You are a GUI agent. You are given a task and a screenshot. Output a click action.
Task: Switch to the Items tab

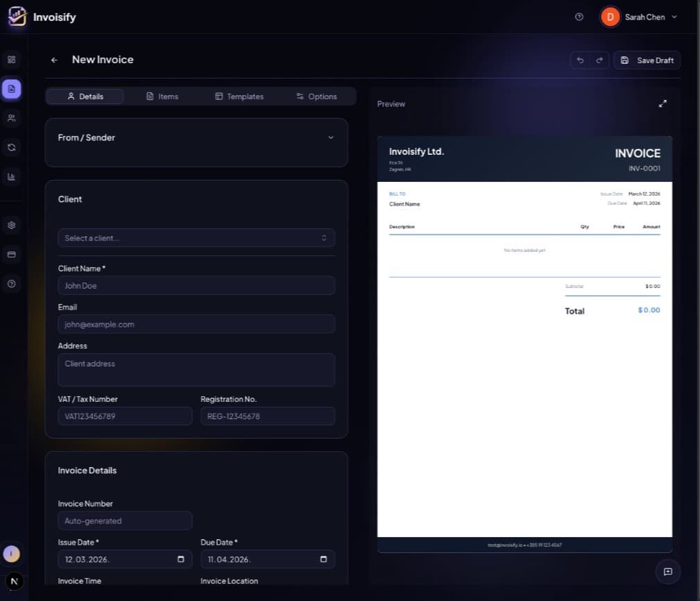tap(162, 96)
